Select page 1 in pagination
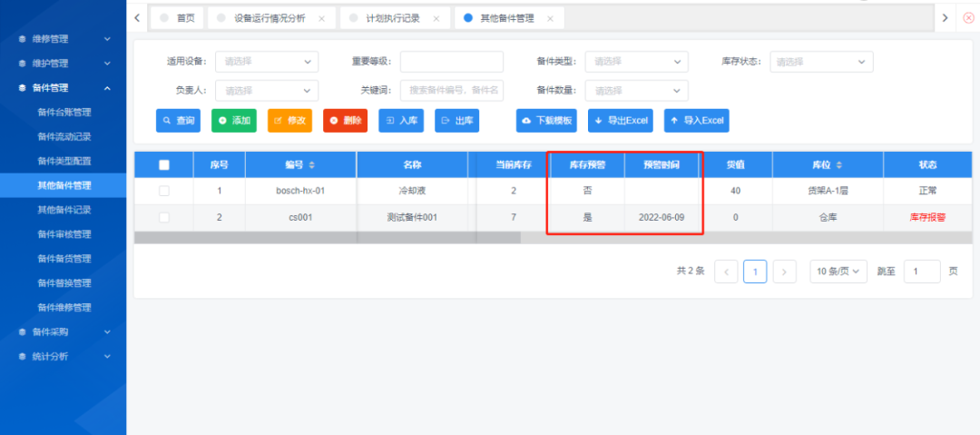980x435 pixels. [x=755, y=271]
